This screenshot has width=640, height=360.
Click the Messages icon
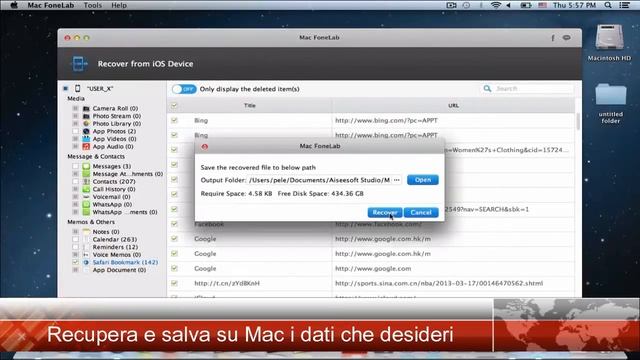[86, 166]
